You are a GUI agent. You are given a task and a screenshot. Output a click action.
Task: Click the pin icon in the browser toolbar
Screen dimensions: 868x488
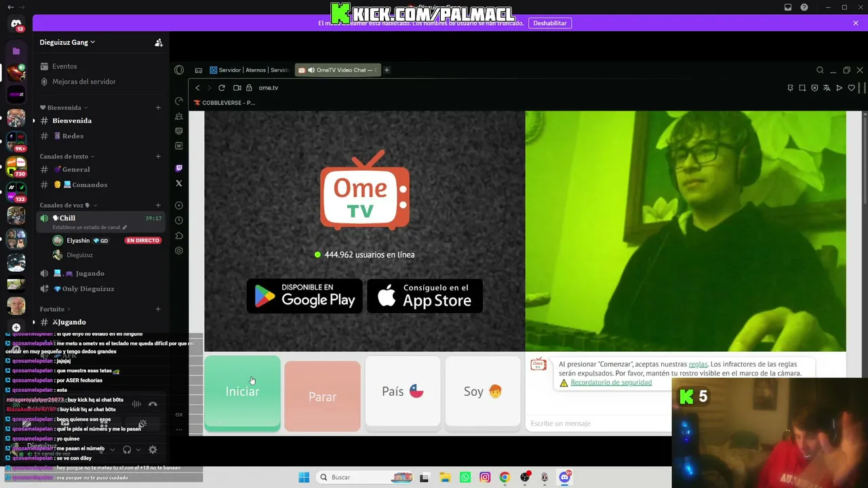pyautogui.click(x=790, y=88)
